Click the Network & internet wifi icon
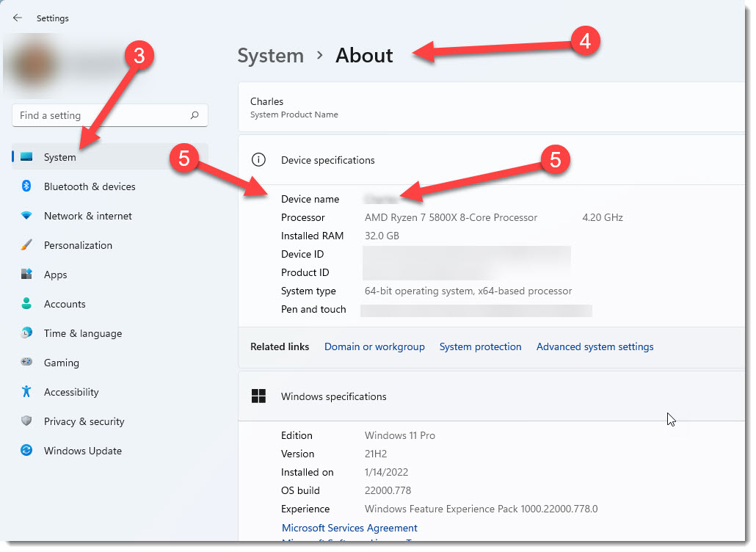The height and width of the screenshot is (552, 756). coord(26,216)
